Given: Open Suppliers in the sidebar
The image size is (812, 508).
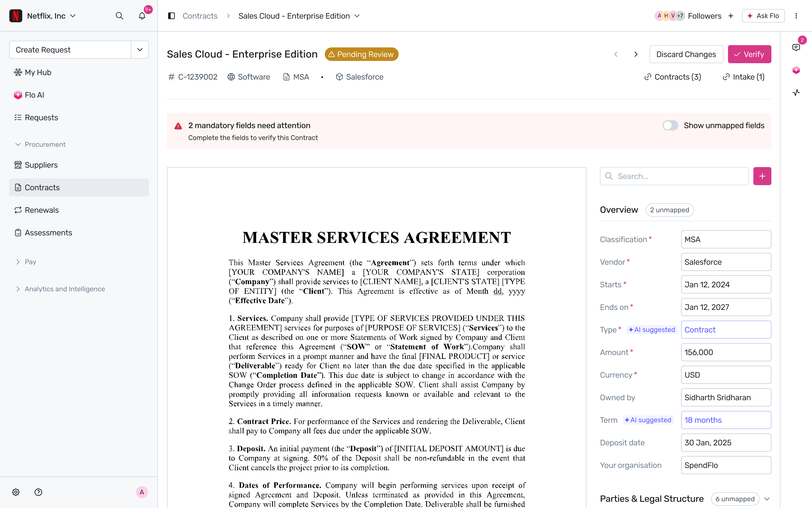Looking at the screenshot, I should pyautogui.click(x=79, y=165).
